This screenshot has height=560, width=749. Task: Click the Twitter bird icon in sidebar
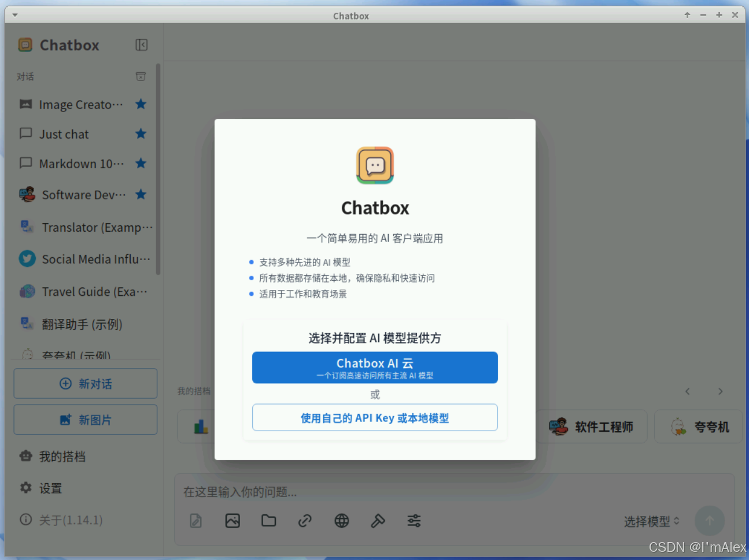[27, 258]
